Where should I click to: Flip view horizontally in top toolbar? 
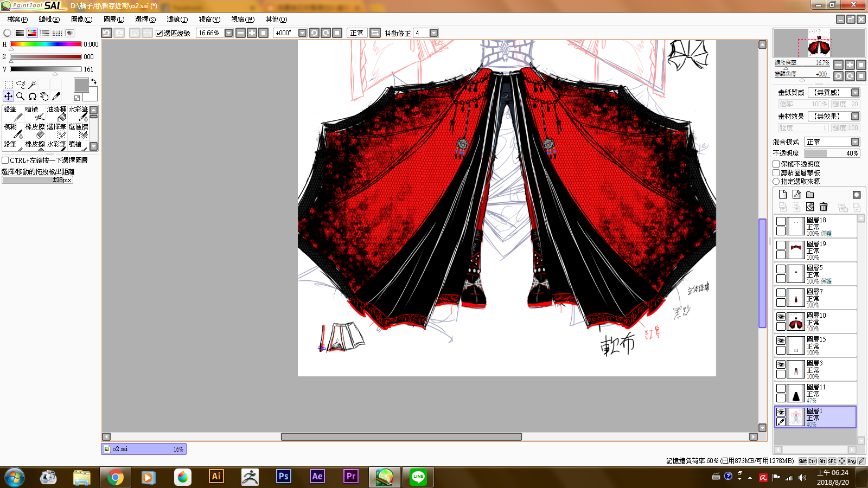click(375, 33)
